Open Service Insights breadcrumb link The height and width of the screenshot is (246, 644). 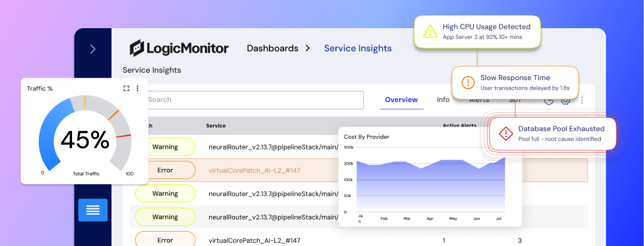tap(358, 48)
